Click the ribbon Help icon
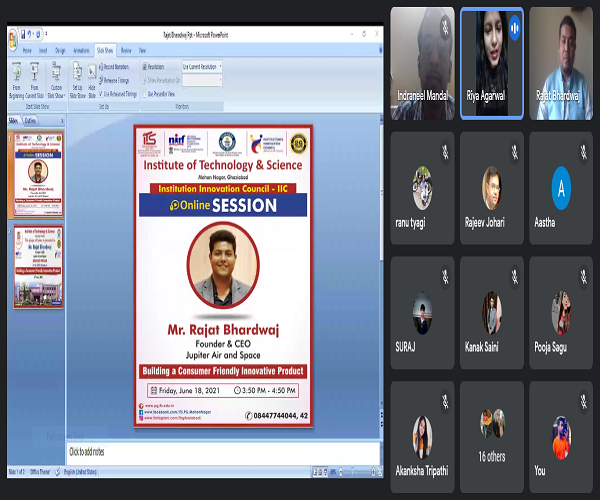Image resolution: width=600 pixels, height=500 pixels. (380, 50)
